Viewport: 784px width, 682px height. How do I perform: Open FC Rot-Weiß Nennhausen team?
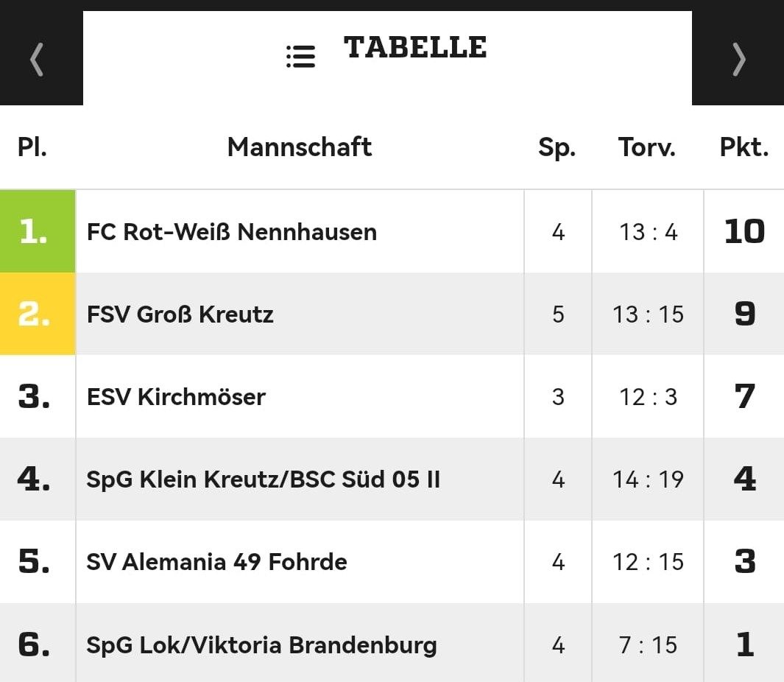(231, 232)
